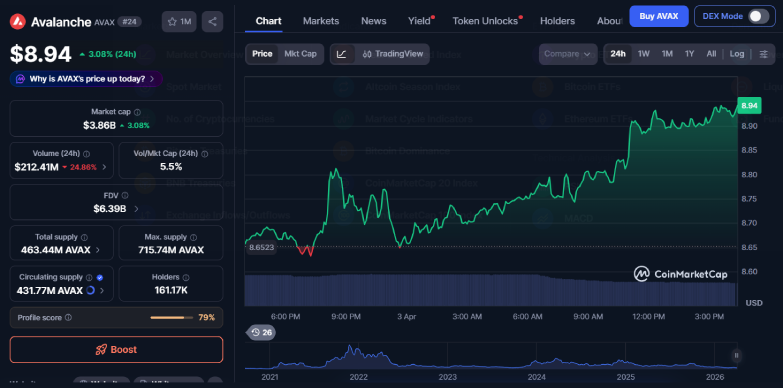Expand FDV details chevron
The image size is (783, 388).
coord(136,209)
